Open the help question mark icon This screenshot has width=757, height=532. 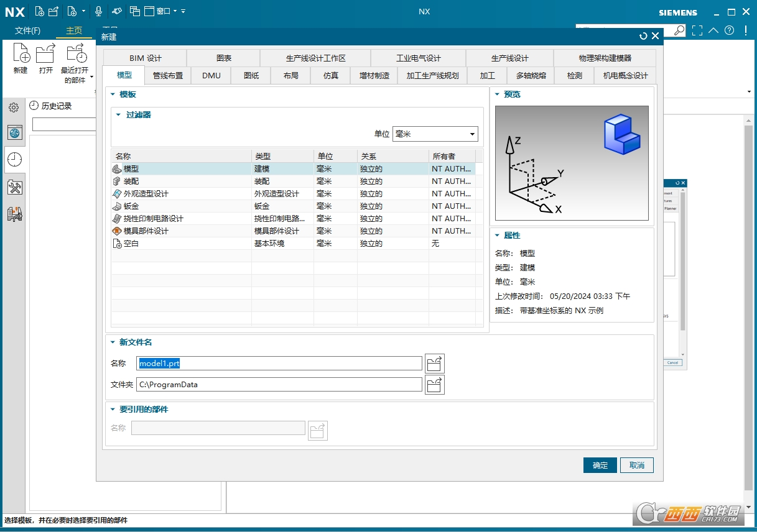point(729,30)
